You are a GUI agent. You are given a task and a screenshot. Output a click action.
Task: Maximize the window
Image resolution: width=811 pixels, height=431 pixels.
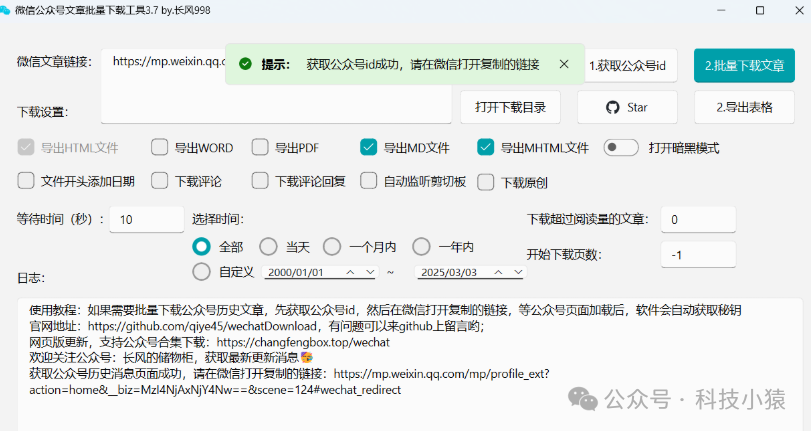(x=760, y=10)
